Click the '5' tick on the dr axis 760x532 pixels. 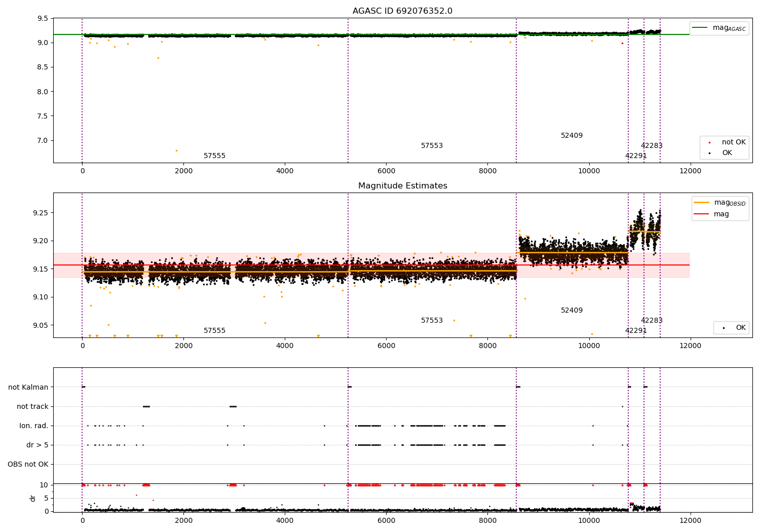click(47, 498)
